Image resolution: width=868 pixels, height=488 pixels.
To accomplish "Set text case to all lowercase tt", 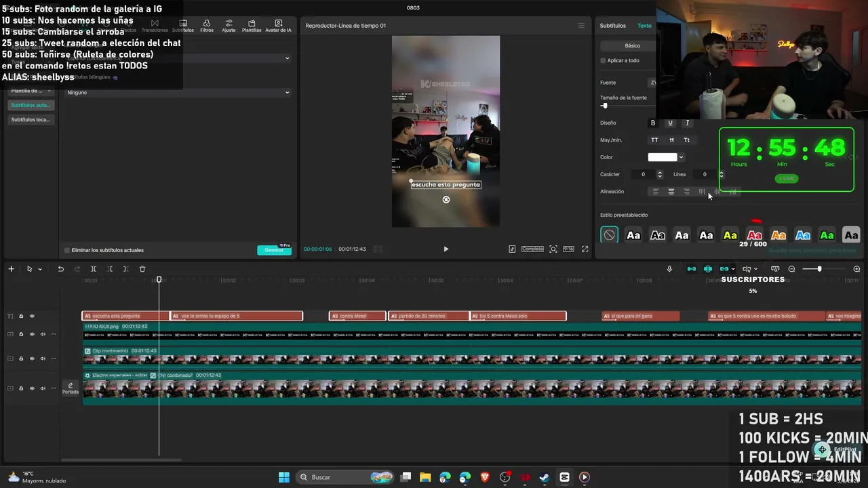I will point(671,140).
